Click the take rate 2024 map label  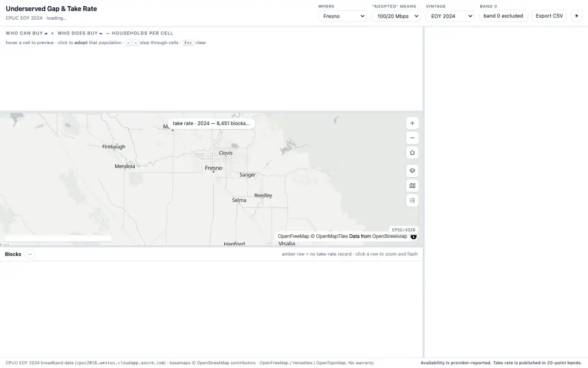(211, 123)
